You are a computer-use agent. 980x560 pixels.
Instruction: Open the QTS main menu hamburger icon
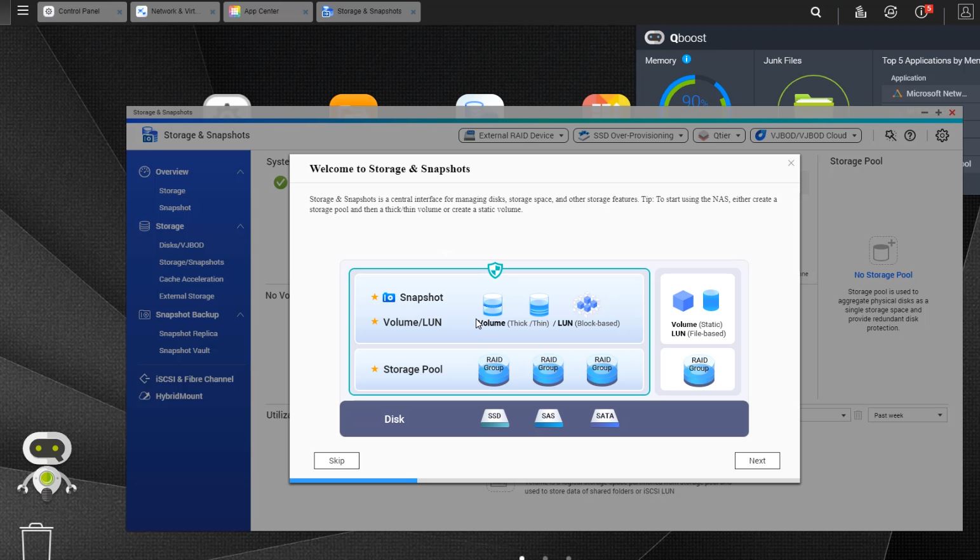[x=23, y=11]
